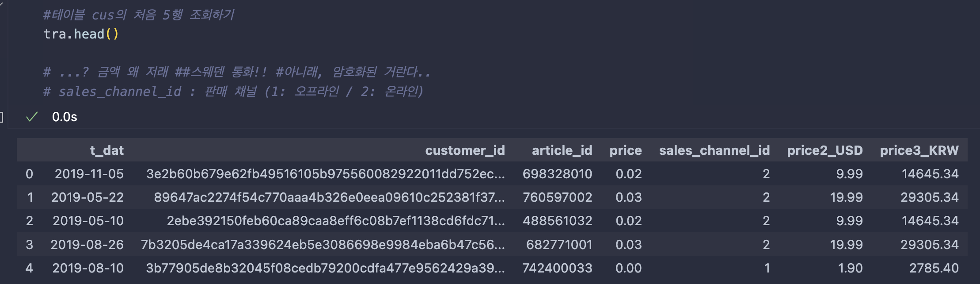Click the price column header
The width and height of the screenshot is (980, 284).
tap(626, 150)
